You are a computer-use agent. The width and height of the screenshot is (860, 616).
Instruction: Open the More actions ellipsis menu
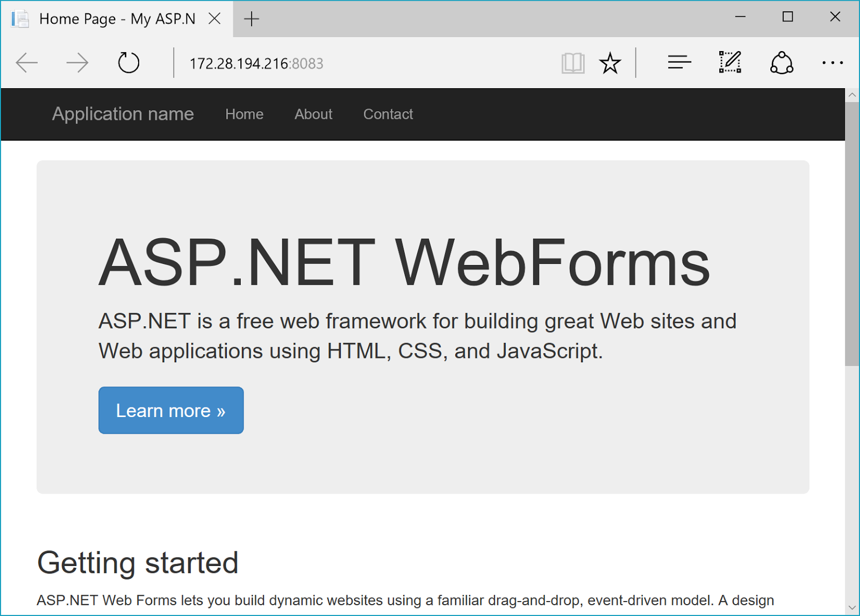click(x=832, y=63)
